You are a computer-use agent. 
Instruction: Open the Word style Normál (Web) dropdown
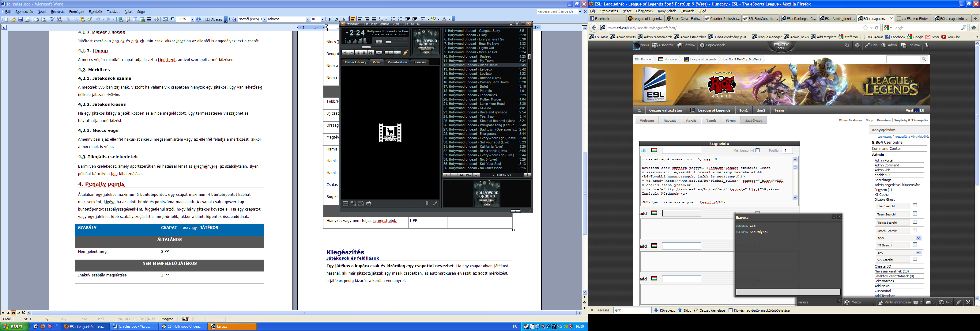(x=264, y=19)
